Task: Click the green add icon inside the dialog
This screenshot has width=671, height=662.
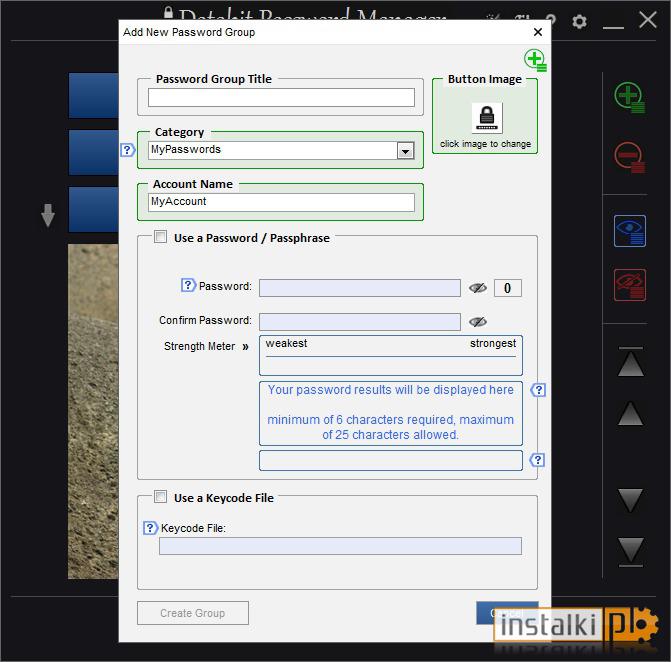Action: (x=535, y=60)
